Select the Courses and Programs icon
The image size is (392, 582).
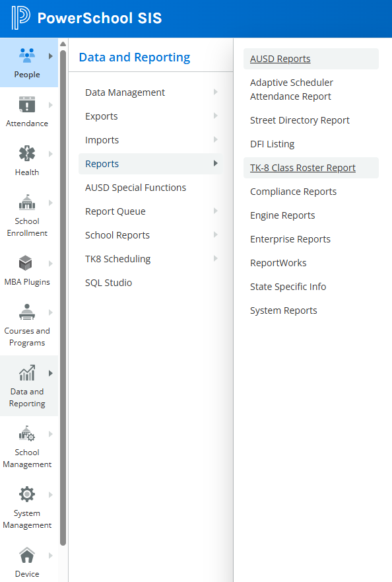pyautogui.click(x=27, y=312)
